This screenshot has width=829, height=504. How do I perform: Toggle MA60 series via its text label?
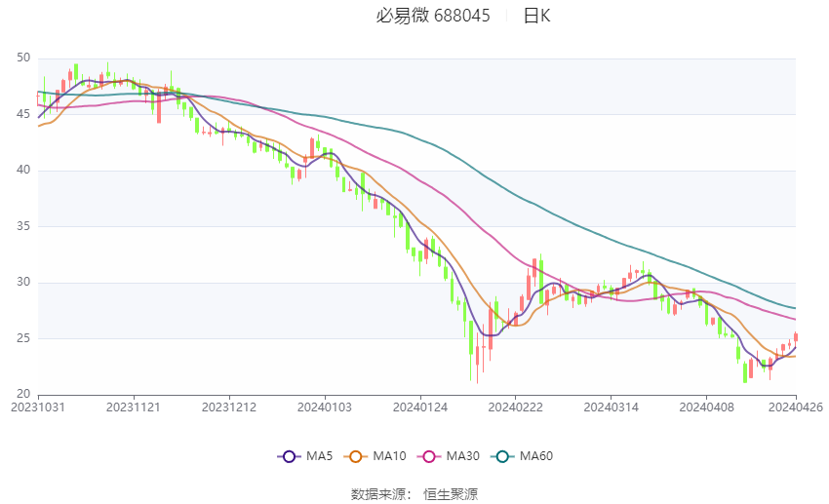click(x=536, y=456)
